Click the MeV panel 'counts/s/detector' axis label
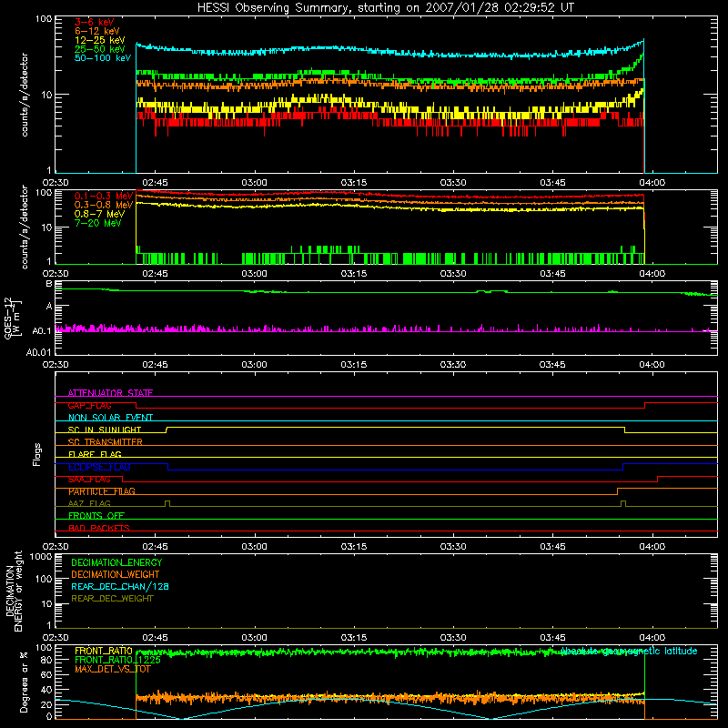Viewport: 728px width, 728px height. [x=25, y=227]
